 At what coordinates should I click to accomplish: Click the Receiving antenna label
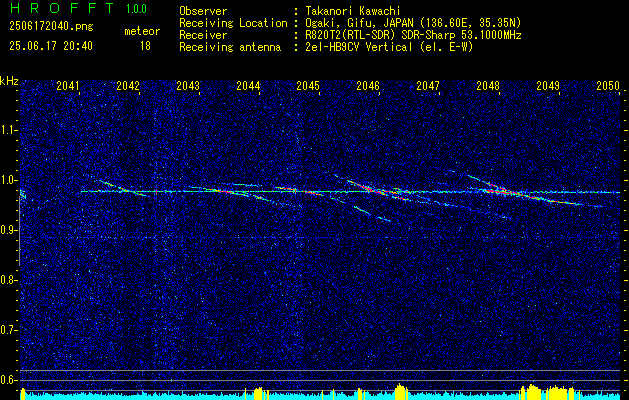point(230,47)
